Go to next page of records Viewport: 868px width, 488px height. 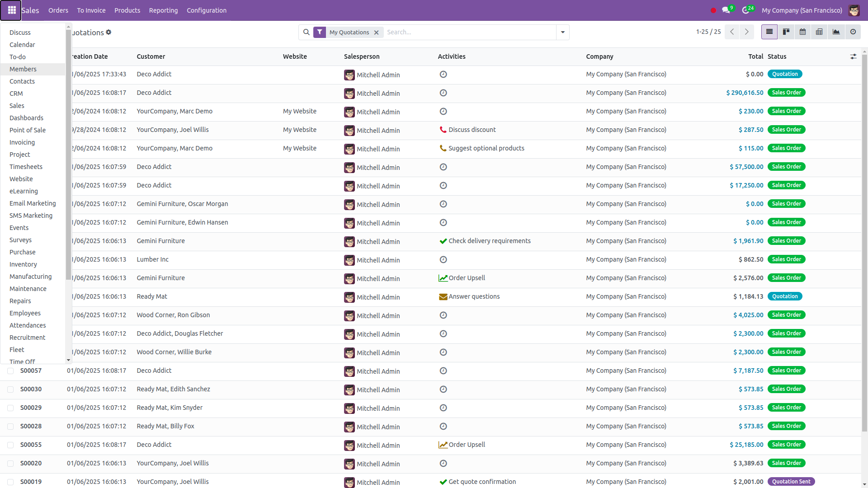[x=747, y=32]
